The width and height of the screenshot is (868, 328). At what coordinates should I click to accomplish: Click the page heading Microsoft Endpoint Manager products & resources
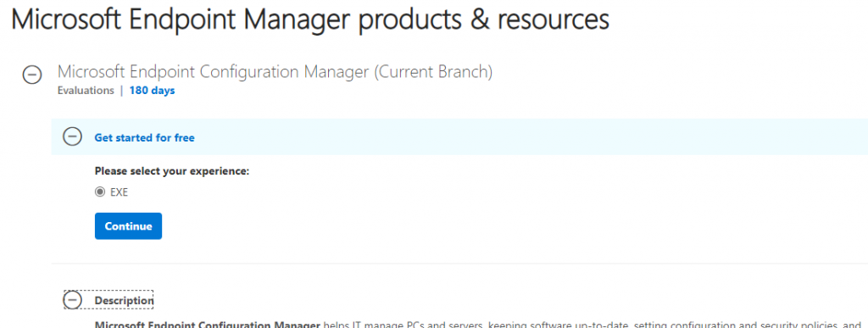coord(310,19)
